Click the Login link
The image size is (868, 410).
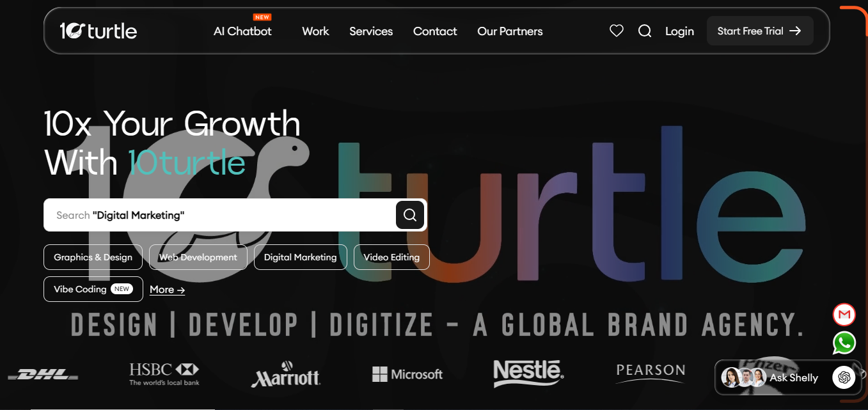point(679,31)
